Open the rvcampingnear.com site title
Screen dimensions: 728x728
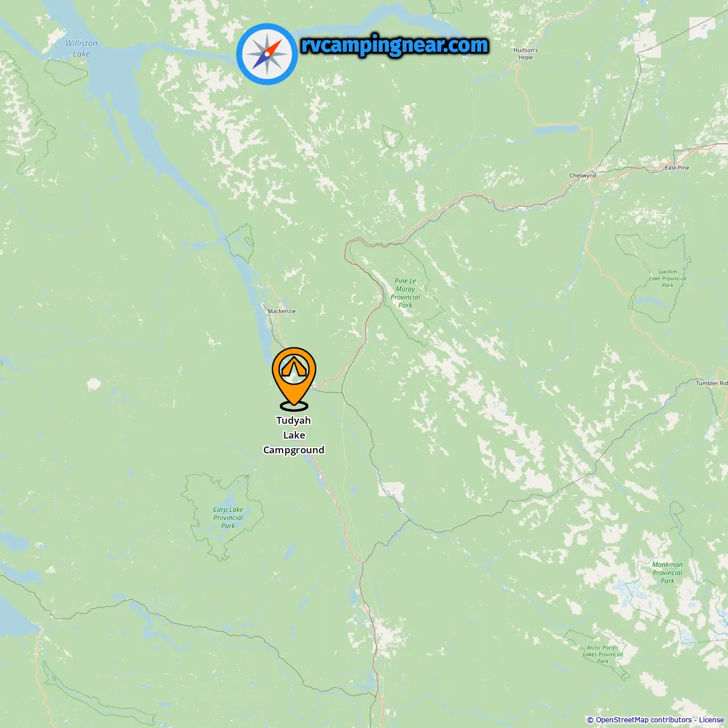395,45
